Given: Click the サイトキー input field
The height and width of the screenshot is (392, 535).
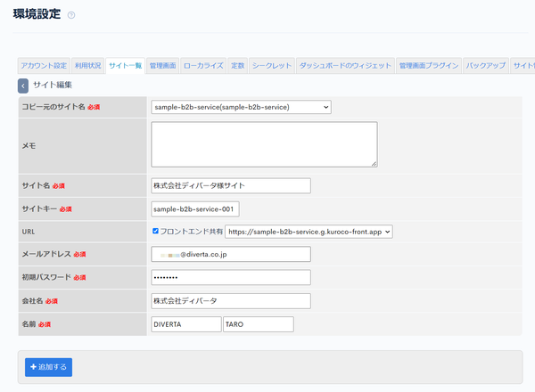Looking at the screenshot, I should (x=195, y=209).
